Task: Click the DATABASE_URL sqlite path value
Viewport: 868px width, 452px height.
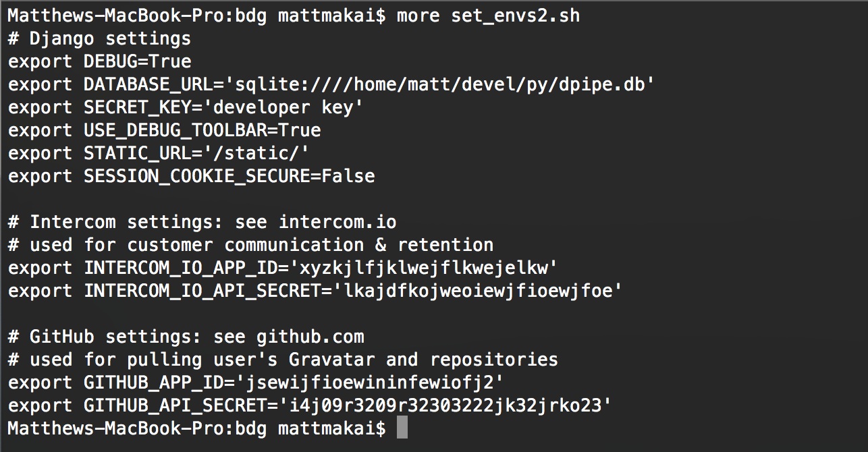Action: 440,84
